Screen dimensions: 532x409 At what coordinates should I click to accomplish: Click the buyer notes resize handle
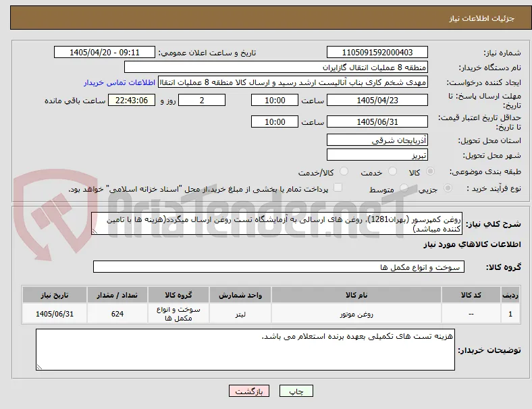tap(39, 367)
